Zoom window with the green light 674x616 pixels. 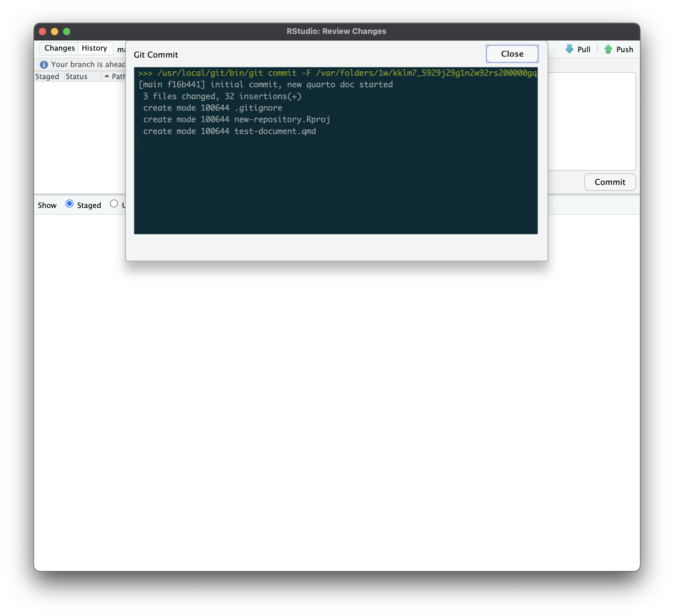(x=67, y=32)
